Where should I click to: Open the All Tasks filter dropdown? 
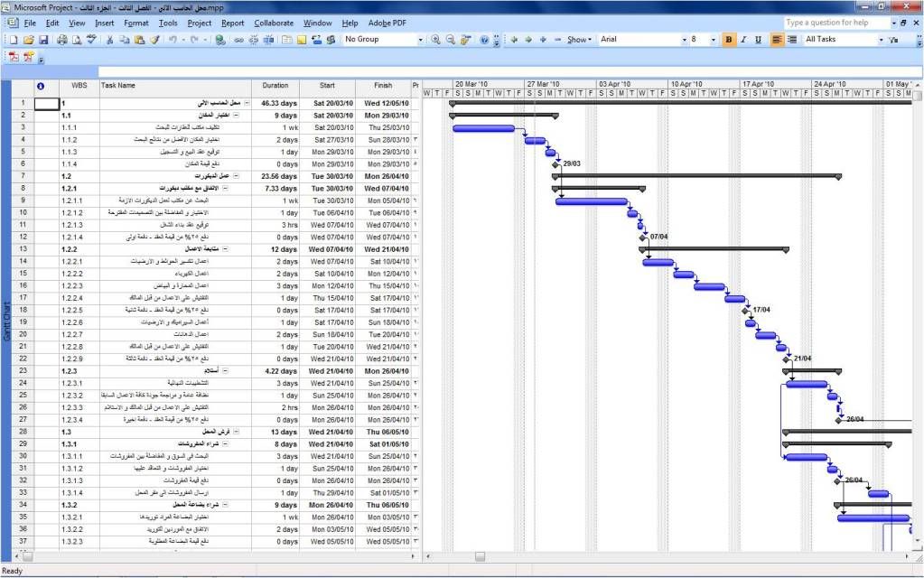[x=881, y=40]
